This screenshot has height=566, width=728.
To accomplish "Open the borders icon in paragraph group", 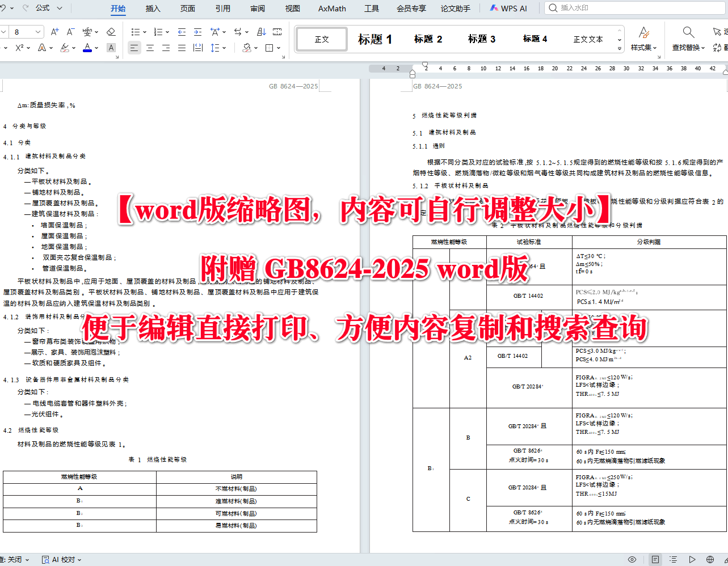I will click(269, 48).
